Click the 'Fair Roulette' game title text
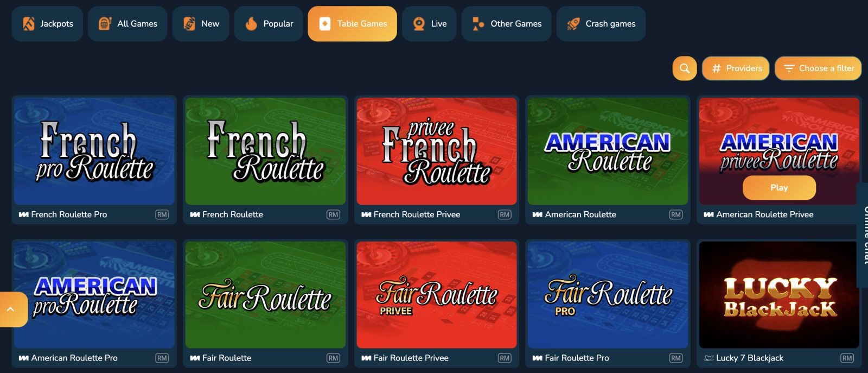868x373 pixels. tap(227, 358)
